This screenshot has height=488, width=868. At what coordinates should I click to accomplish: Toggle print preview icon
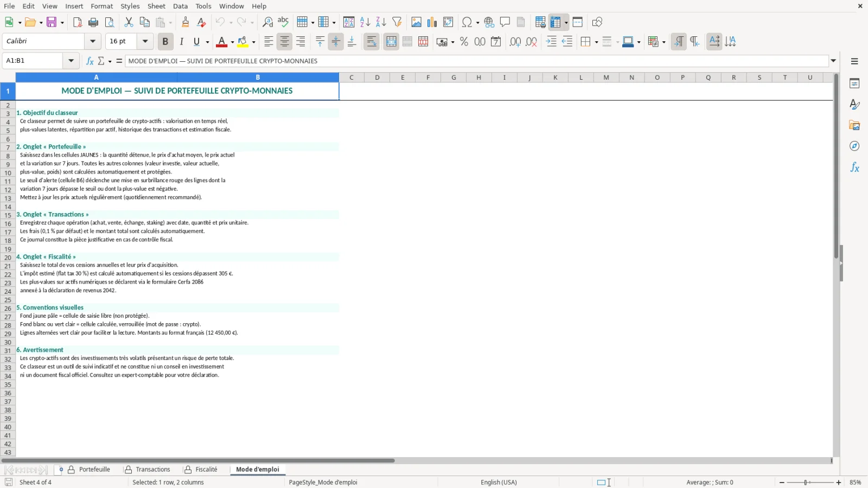click(110, 22)
